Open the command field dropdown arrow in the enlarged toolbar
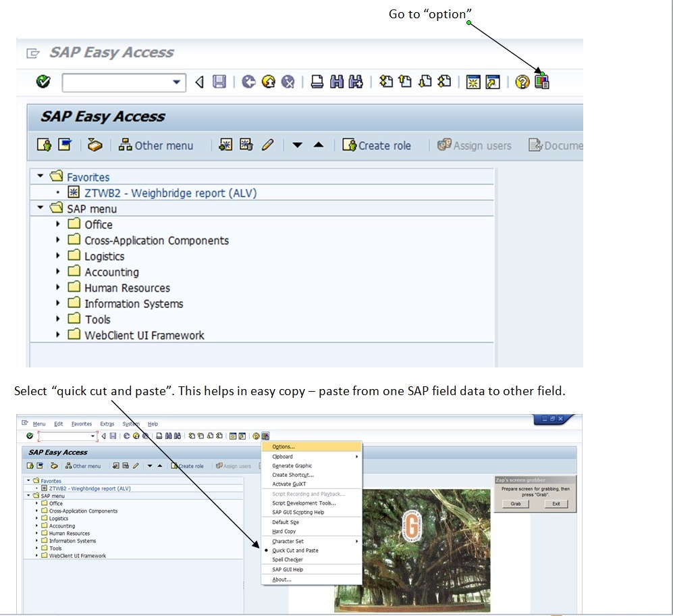The height and width of the screenshot is (616, 673). [176, 82]
